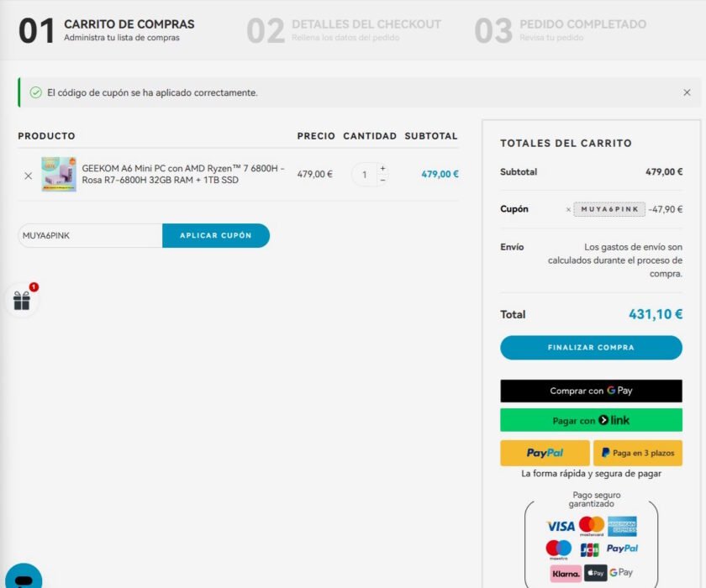Click the Precio column header

pos(316,136)
